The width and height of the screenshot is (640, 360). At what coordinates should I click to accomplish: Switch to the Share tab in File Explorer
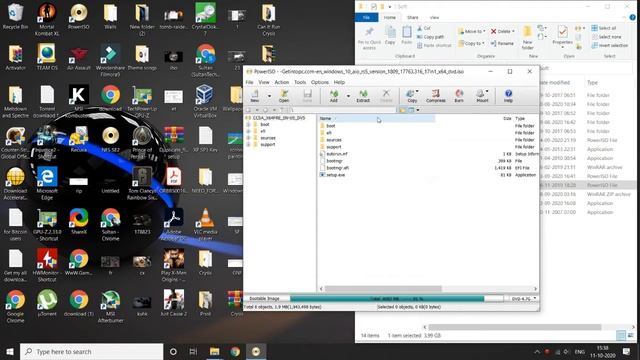click(413, 18)
